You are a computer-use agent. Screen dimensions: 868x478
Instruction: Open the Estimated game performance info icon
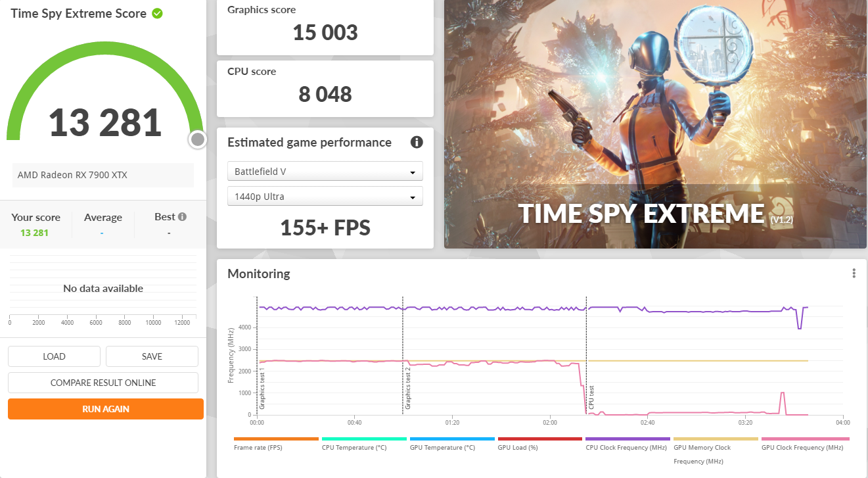(416, 142)
